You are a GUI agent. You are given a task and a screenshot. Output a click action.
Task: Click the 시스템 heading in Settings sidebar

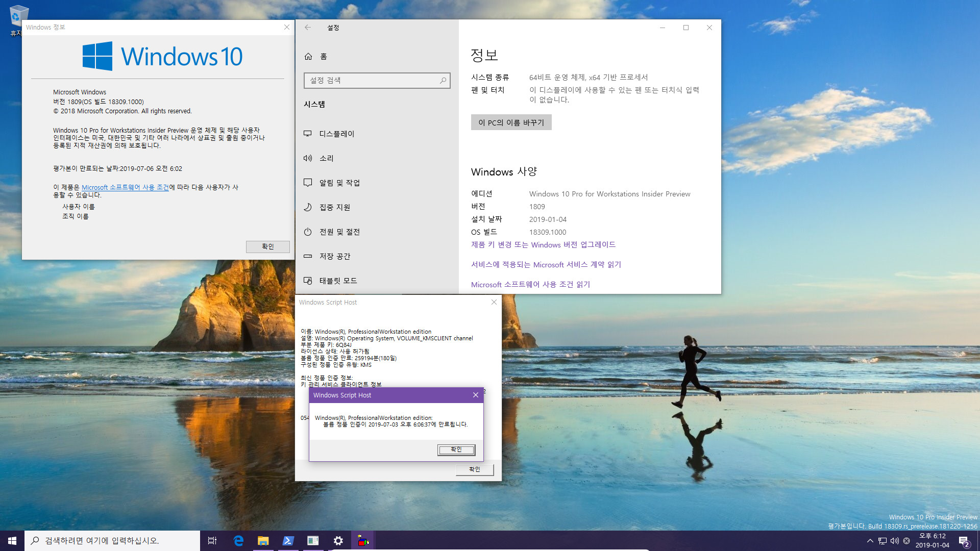pyautogui.click(x=314, y=104)
